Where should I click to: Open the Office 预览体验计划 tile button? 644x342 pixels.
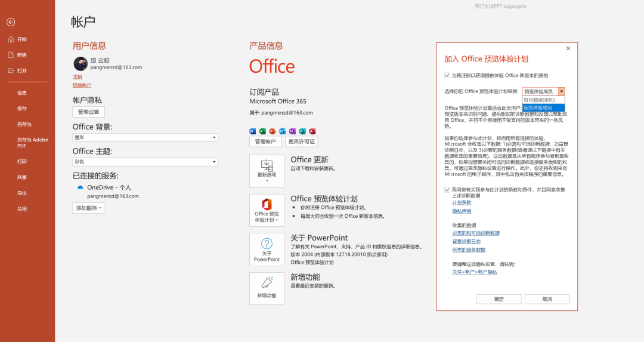pos(267,210)
